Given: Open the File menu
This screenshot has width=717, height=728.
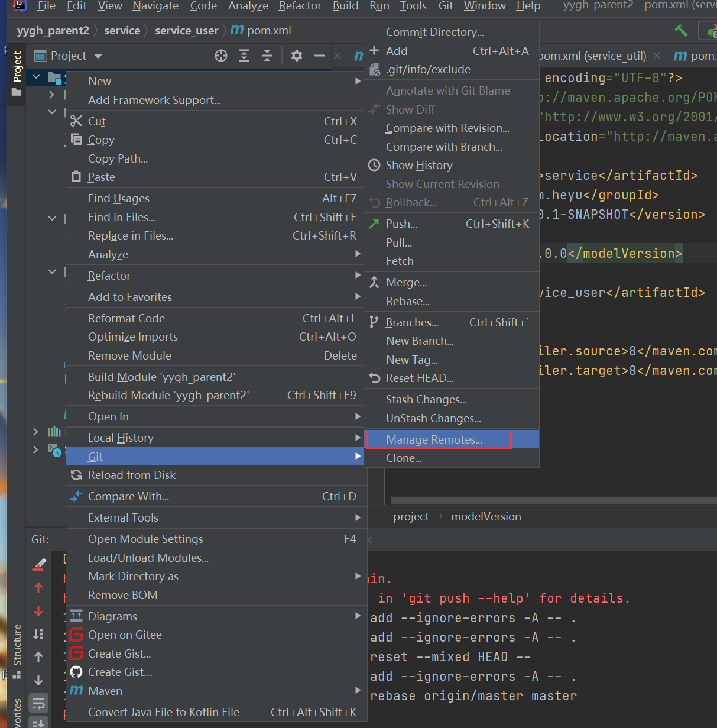Looking at the screenshot, I should point(46,6).
